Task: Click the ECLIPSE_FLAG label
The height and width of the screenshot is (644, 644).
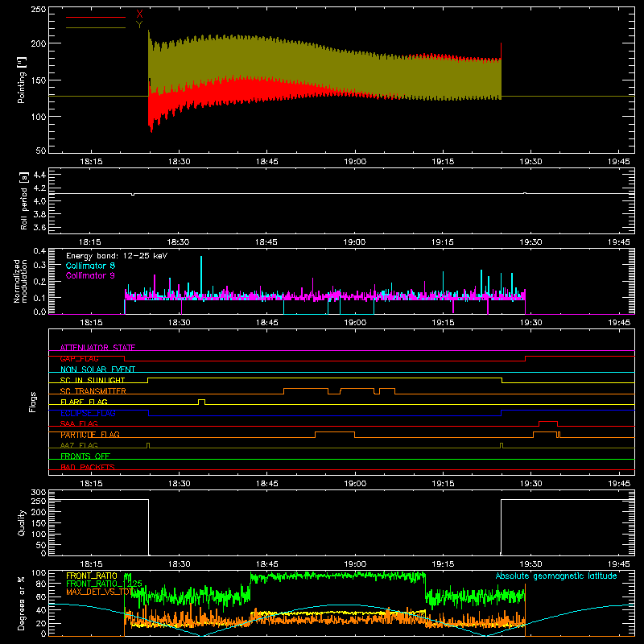Action: coord(88,413)
